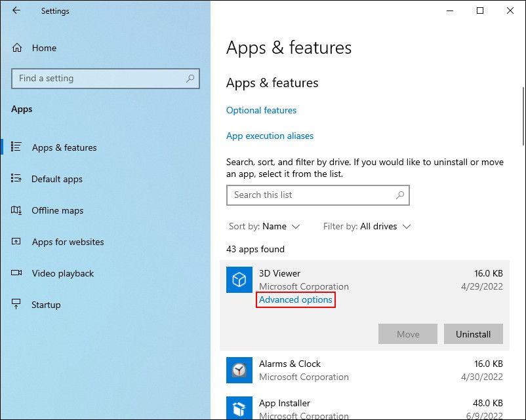Click the Search this list field
Image resolution: width=526 pixels, height=420 pixels.
(x=318, y=195)
